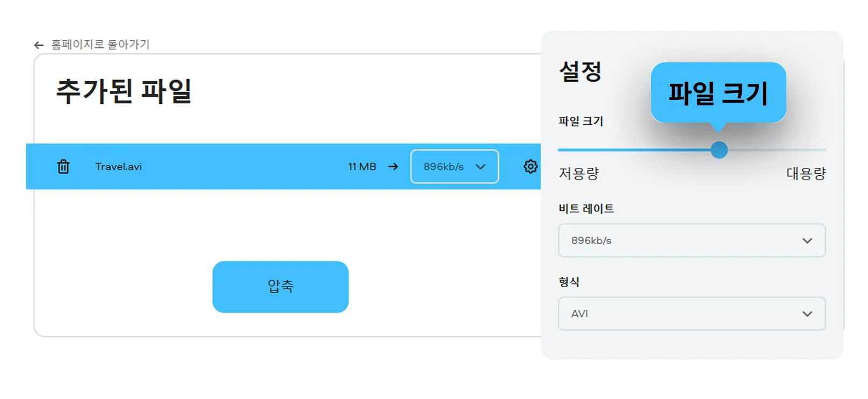Viewport: 868px width, 399px height.
Task: Click the 11 MB file size text
Action: (x=361, y=167)
